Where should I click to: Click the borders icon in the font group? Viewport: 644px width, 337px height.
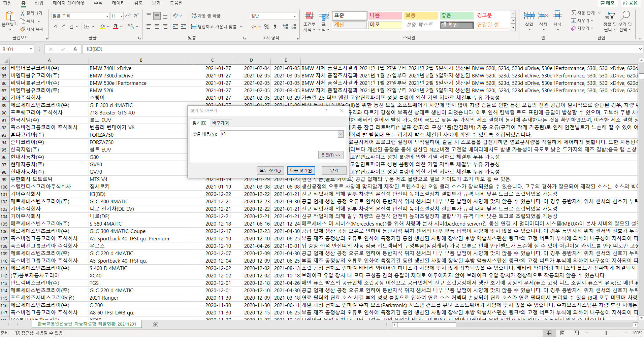(x=87, y=27)
